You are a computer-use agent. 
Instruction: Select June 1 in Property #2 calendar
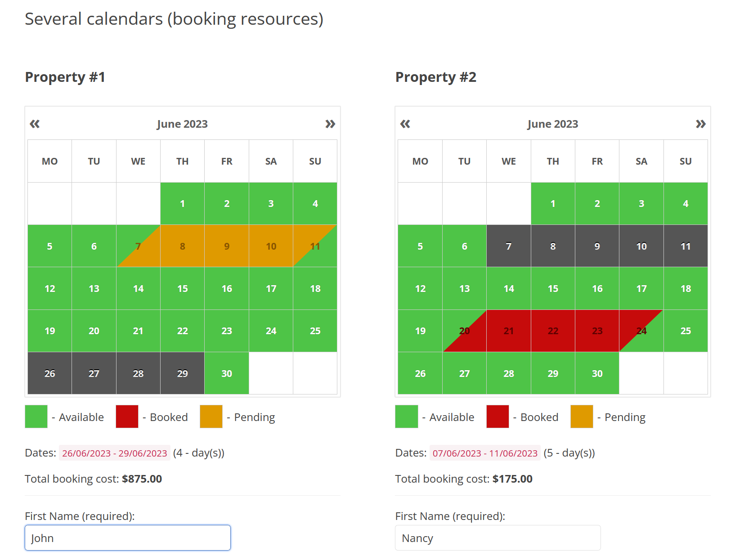[x=553, y=203]
